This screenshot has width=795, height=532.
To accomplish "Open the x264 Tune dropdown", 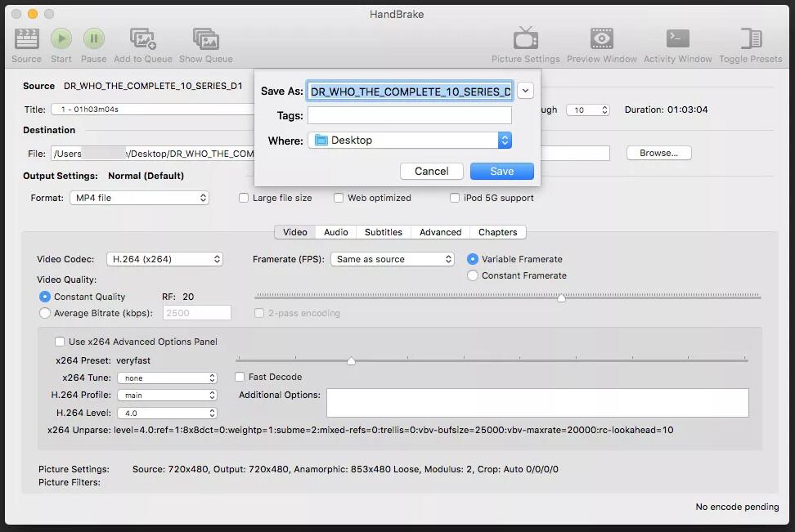I will pyautogui.click(x=168, y=378).
